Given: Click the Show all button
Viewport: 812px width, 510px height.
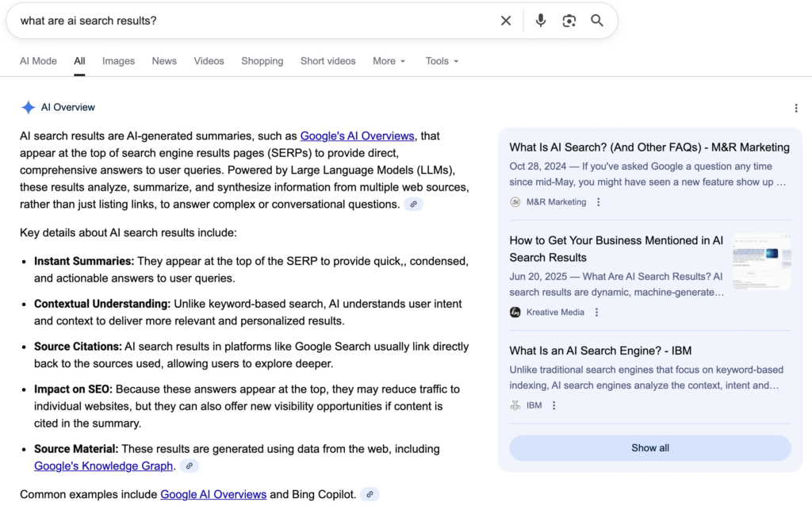Looking at the screenshot, I should (x=649, y=447).
